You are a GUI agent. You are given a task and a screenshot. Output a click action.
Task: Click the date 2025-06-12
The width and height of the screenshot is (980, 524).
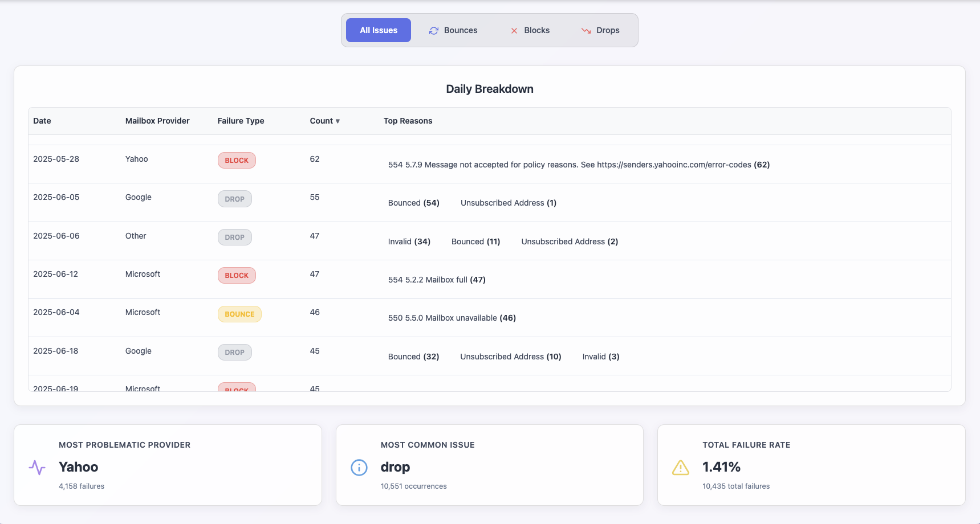[55, 274]
